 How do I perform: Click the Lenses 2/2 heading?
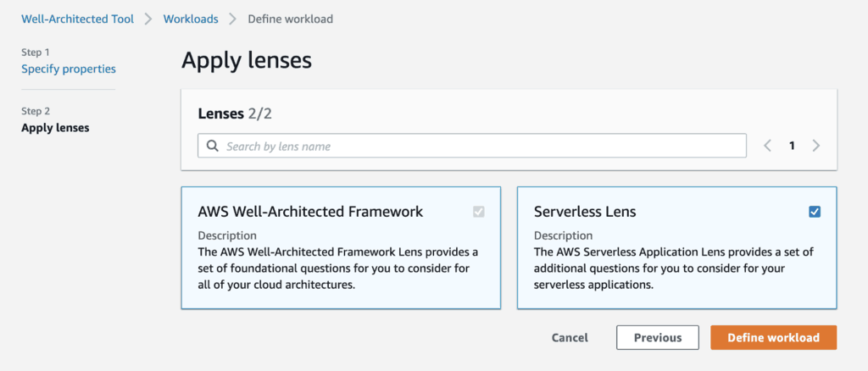[x=235, y=113]
